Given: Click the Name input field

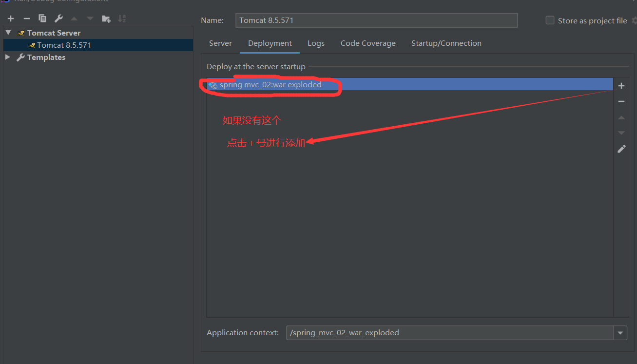Looking at the screenshot, I should click(x=376, y=20).
